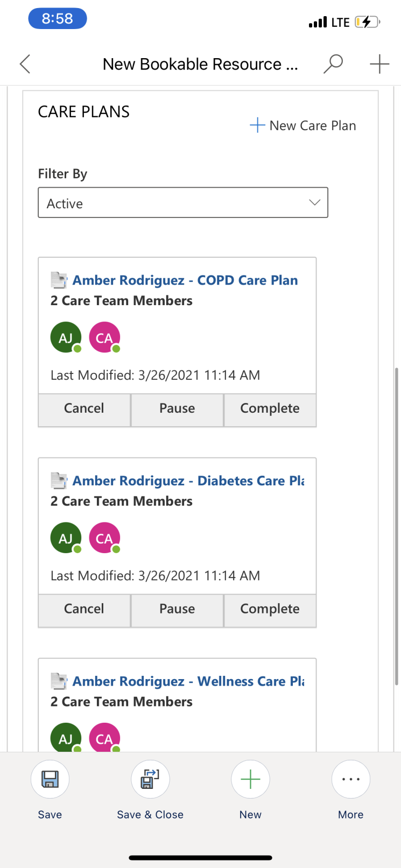
Task: Open search with the magnifier icon
Action: coord(333,64)
